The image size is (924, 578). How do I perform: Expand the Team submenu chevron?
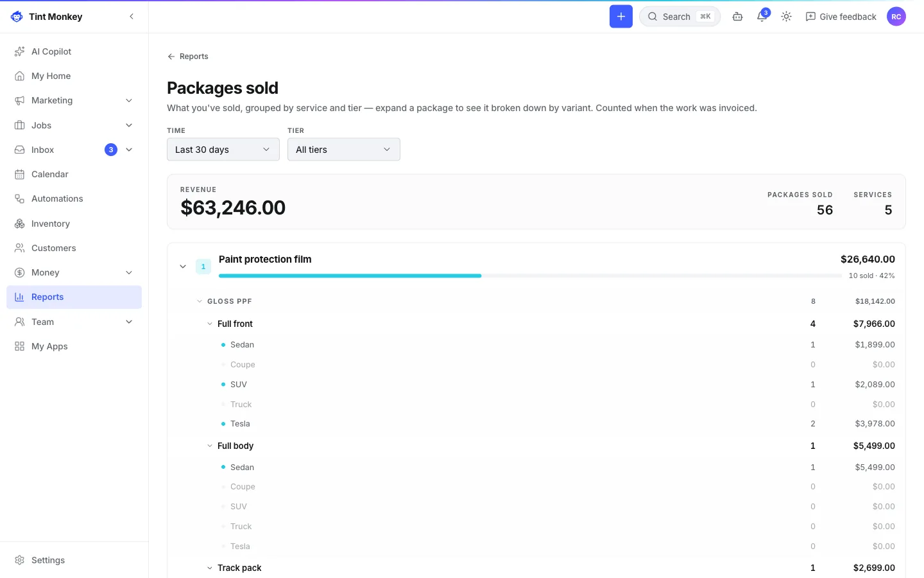pos(129,322)
